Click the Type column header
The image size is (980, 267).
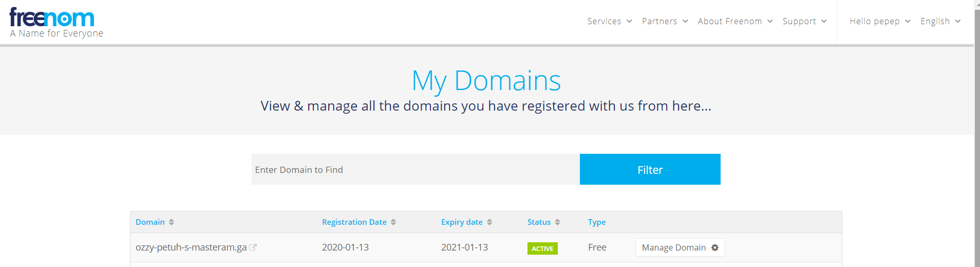[597, 222]
